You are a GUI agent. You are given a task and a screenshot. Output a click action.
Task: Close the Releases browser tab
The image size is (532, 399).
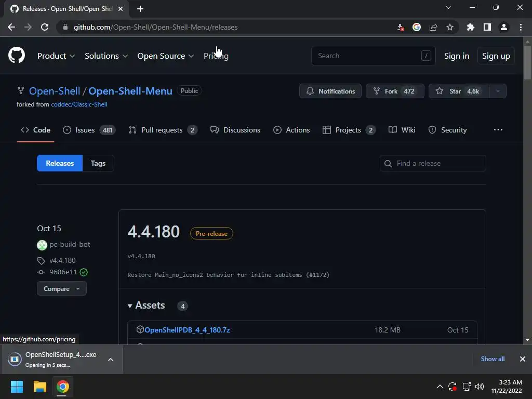(x=121, y=9)
